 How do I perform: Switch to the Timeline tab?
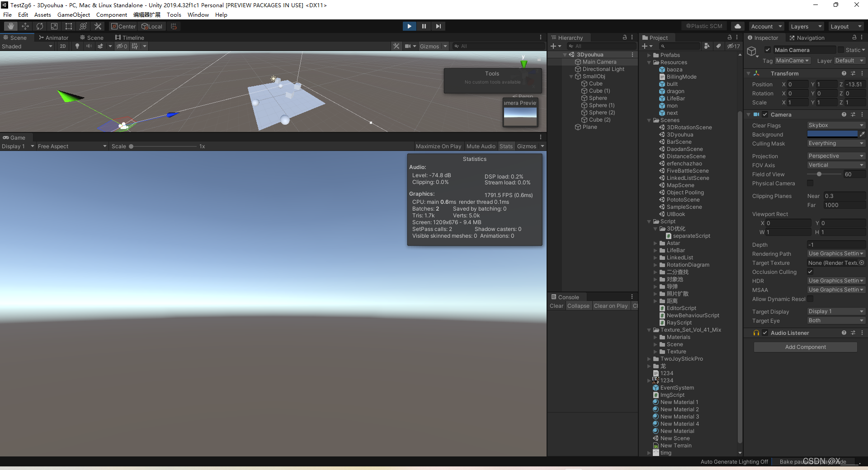coord(130,38)
